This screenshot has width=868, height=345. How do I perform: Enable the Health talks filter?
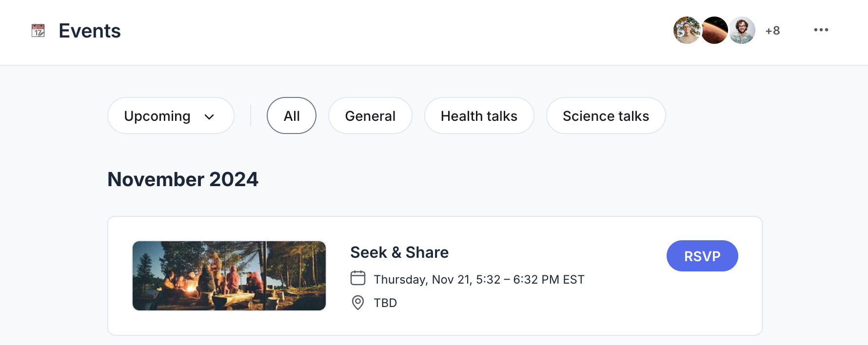479,115
